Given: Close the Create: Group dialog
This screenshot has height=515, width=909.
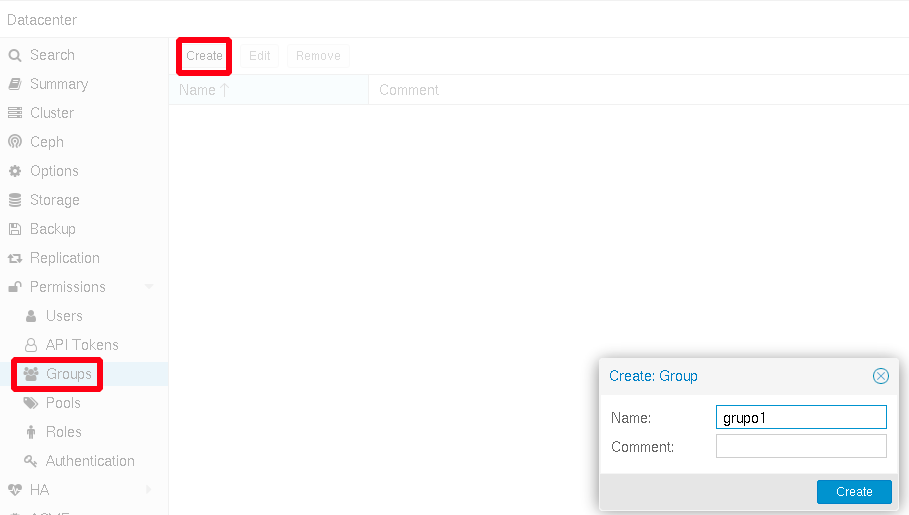Looking at the screenshot, I should (x=881, y=376).
